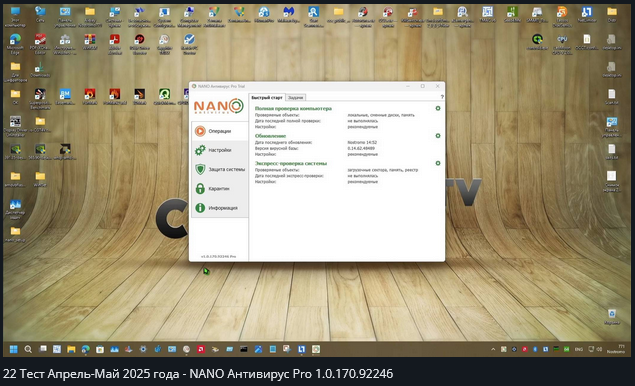The width and height of the screenshot is (635, 386).
Task: Start full computer scan via green circle icon
Action: point(438,109)
